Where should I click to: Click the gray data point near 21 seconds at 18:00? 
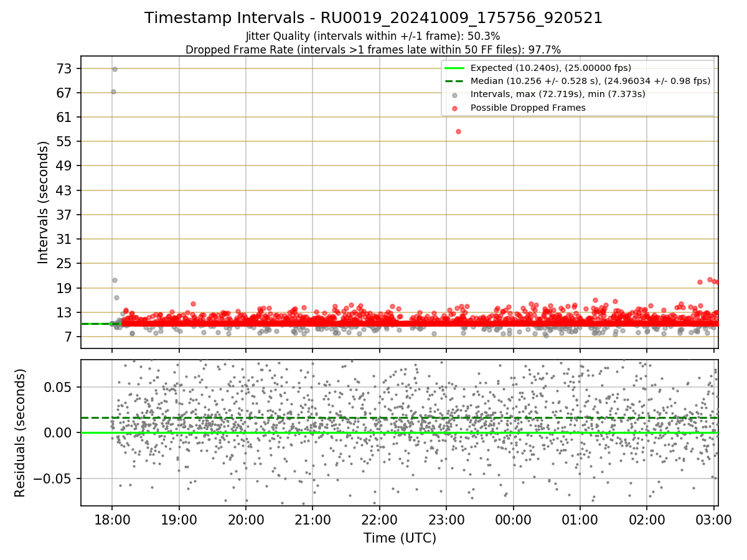115,280
